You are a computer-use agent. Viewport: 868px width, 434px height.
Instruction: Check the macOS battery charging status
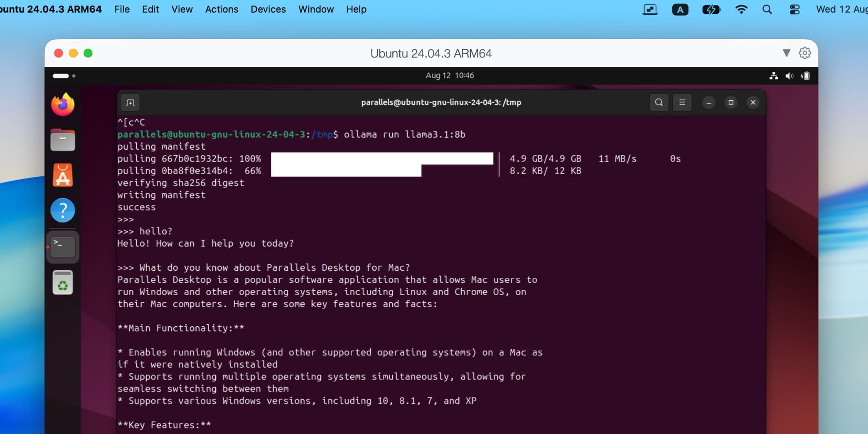[x=711, y=10]
